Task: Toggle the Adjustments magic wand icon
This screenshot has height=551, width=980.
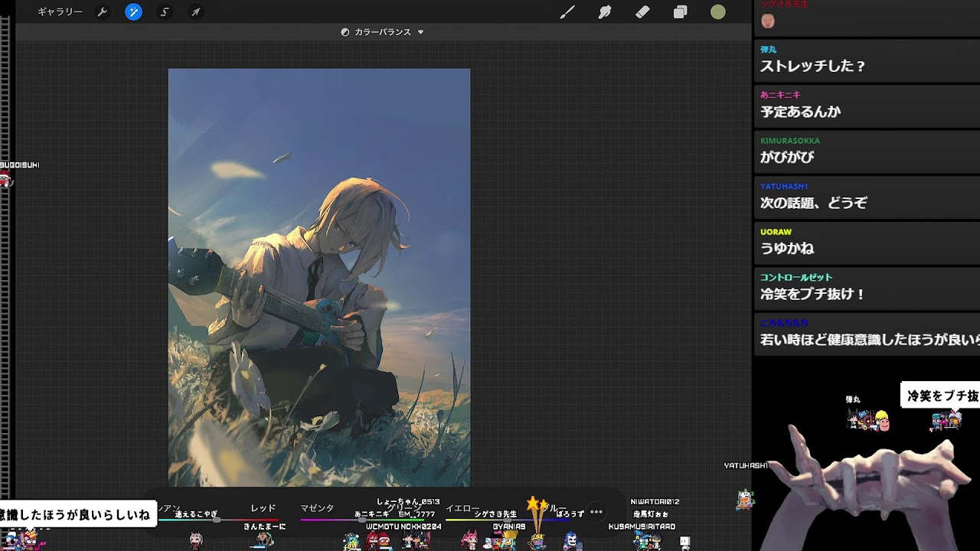Action: coord(133,12)
